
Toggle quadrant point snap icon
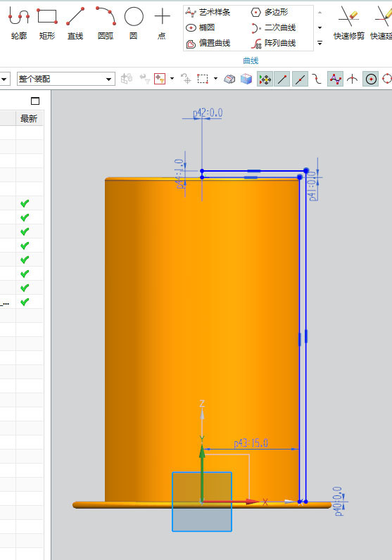click(387, 79)
